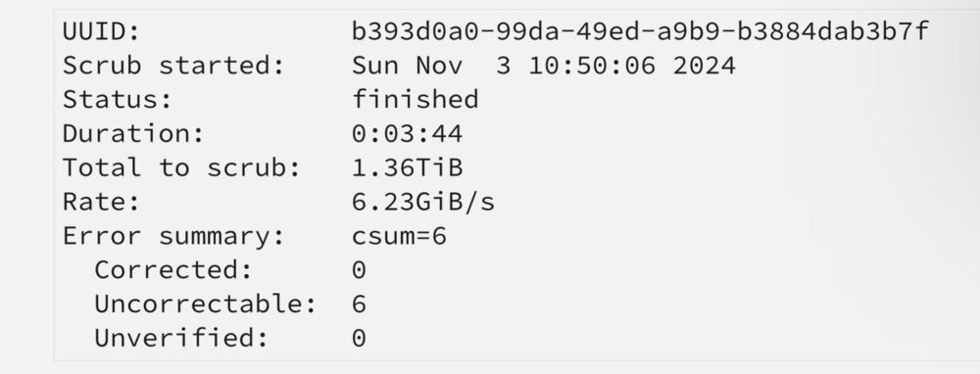Click the "Duration:" label
980x374 pixels.
[133, 133]
